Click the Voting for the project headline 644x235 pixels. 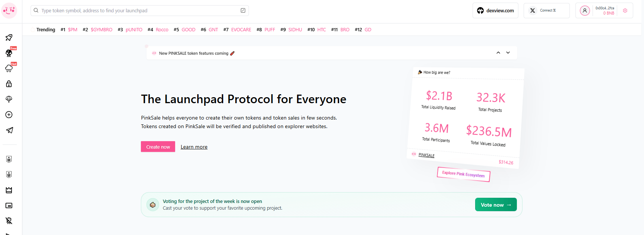tap(212, 201)
